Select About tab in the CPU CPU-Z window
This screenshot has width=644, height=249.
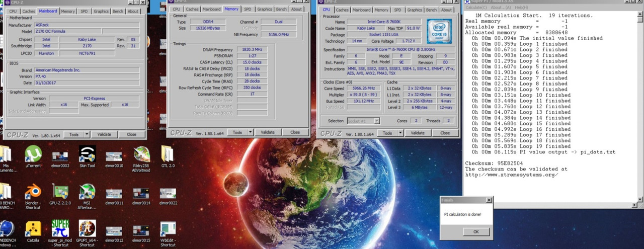click(x=446, y=10)
